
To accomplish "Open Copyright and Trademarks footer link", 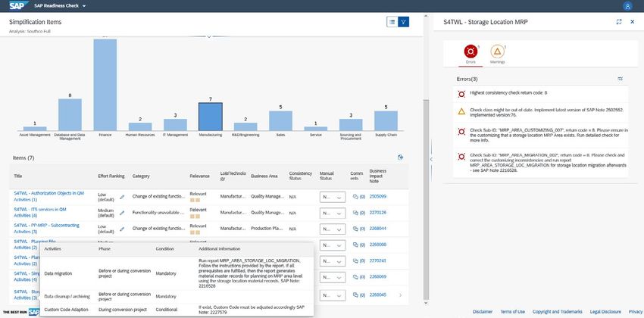I will click(x=558, y=312).
